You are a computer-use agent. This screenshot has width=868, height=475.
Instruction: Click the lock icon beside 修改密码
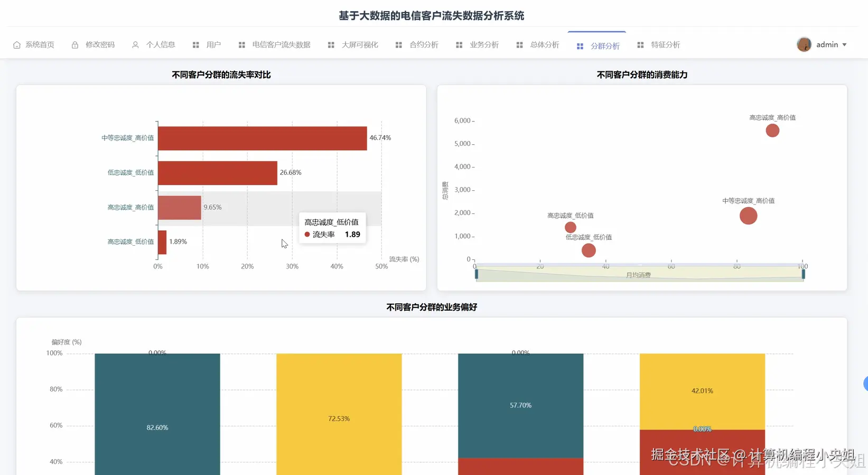[x=75, y=45]
